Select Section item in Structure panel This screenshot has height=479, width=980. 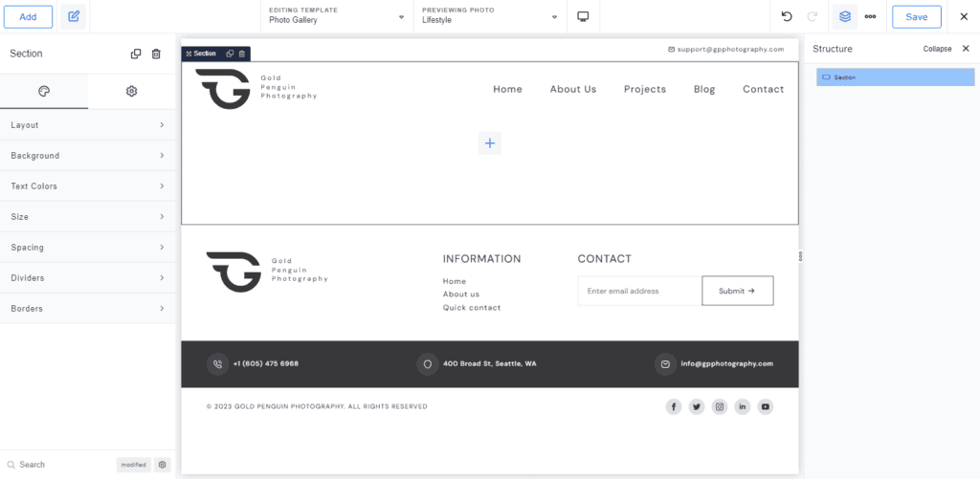[x=895, y=77]
